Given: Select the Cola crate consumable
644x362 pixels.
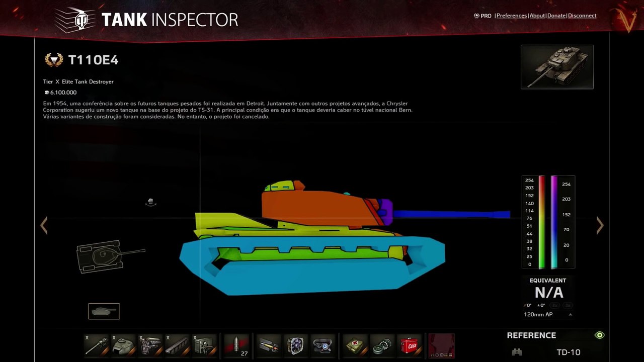Looking at the screenshot, I should click(410, 345).
